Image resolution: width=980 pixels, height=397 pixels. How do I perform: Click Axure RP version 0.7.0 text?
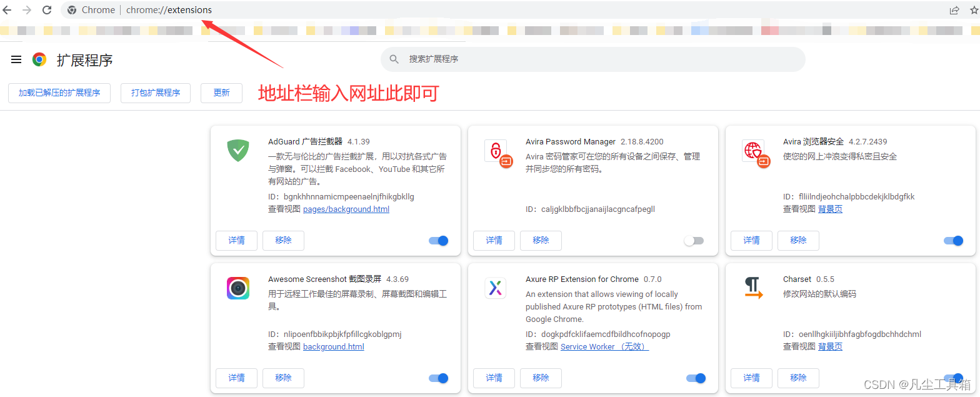[x=652, y=279]
